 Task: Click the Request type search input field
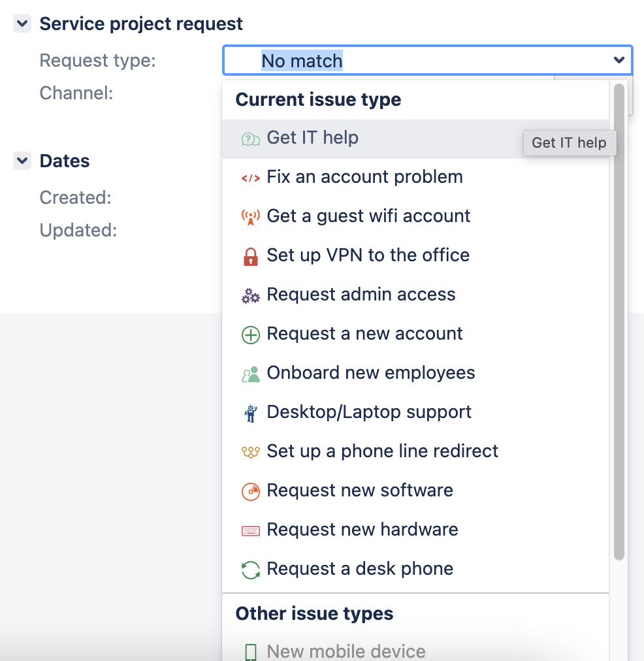tap(418, 61)
